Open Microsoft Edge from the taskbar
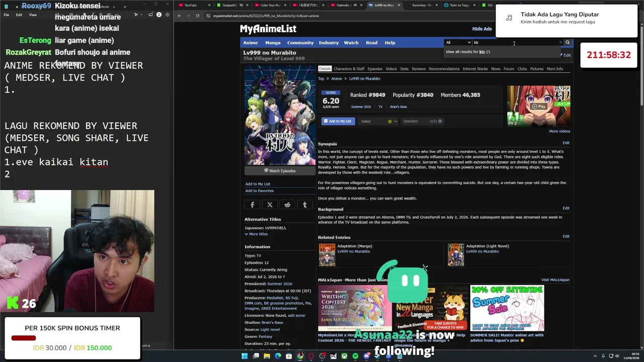The width and height of the screenshot is (644, 362). (x=278, y=356)
